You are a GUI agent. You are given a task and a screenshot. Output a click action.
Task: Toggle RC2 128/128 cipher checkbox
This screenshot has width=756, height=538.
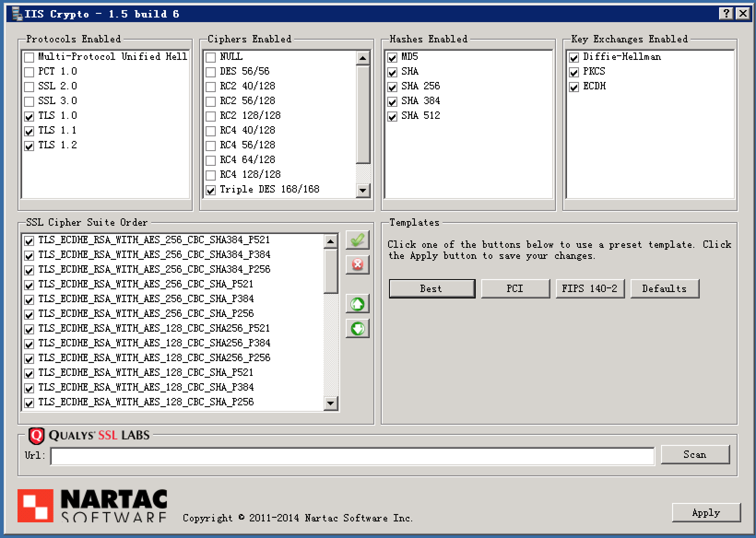(x=211, y=117)
